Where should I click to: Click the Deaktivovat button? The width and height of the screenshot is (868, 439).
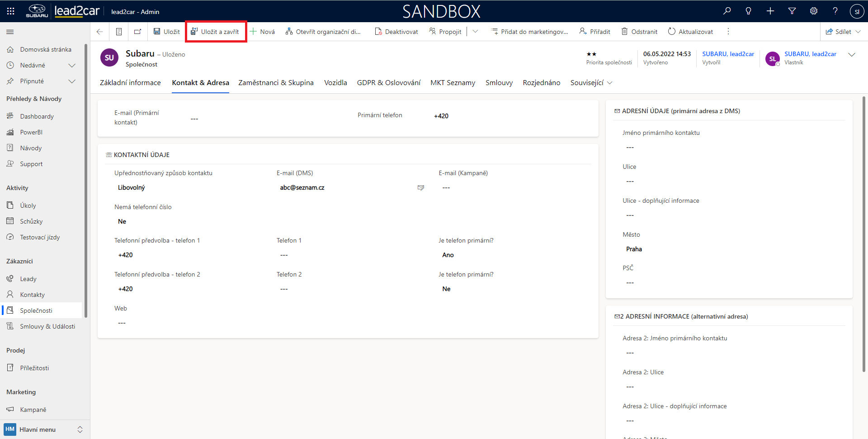tap(396, 32)
